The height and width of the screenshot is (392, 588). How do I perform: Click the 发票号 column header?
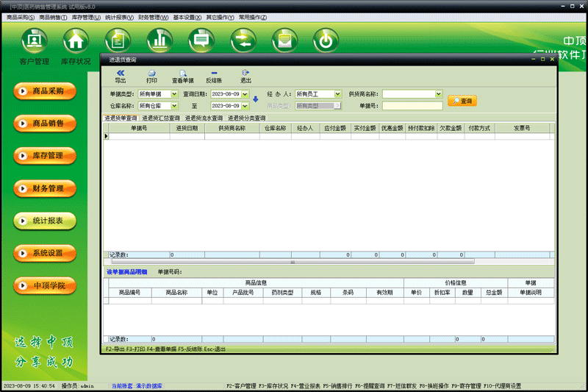pyautogui.click(x=522, y=128)
